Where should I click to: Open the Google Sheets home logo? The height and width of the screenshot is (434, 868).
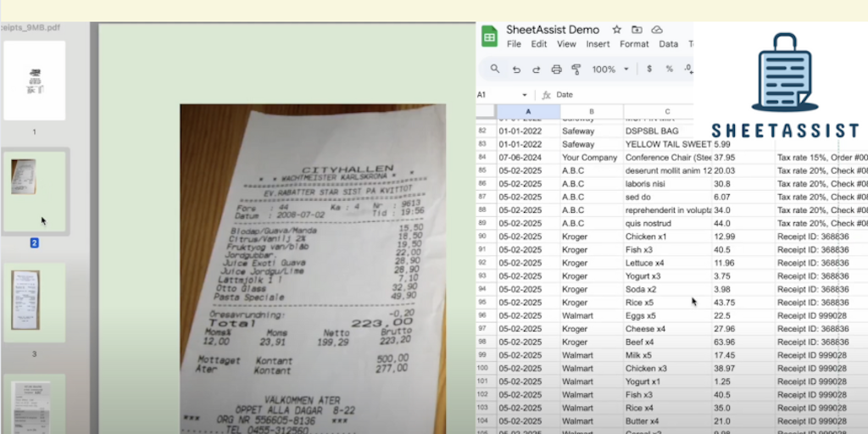pos(489,36)
